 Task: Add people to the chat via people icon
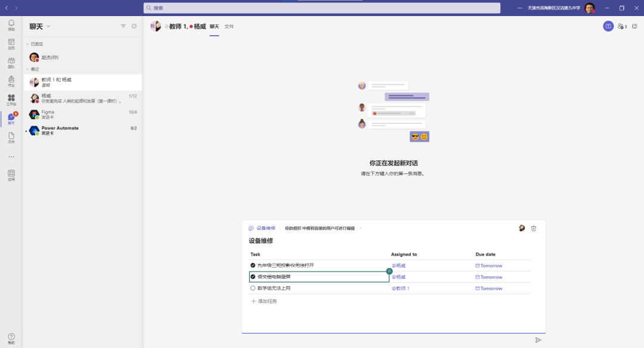tap(622, 26)
